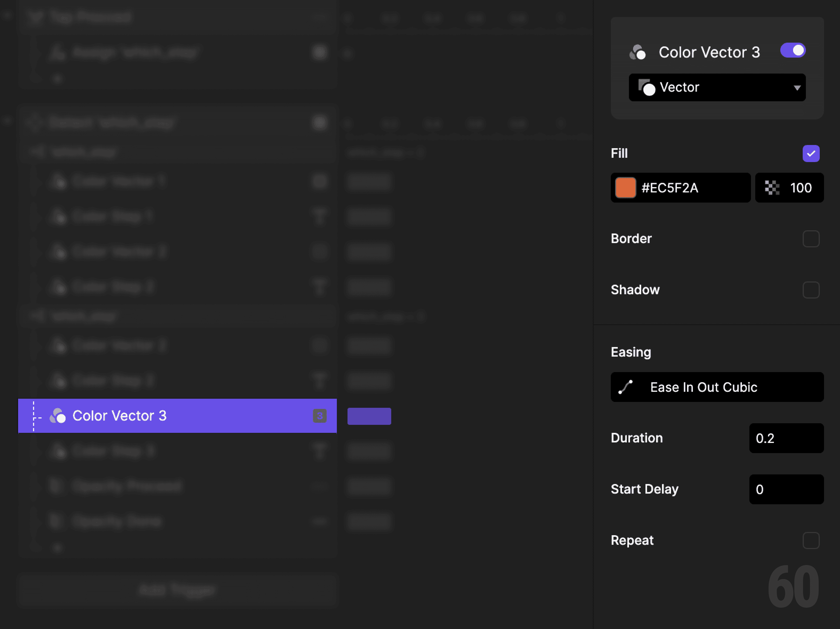Screen dimensions: 840x629
Task: Select the Color Vector 3 layer row
Action: point(152,416)
